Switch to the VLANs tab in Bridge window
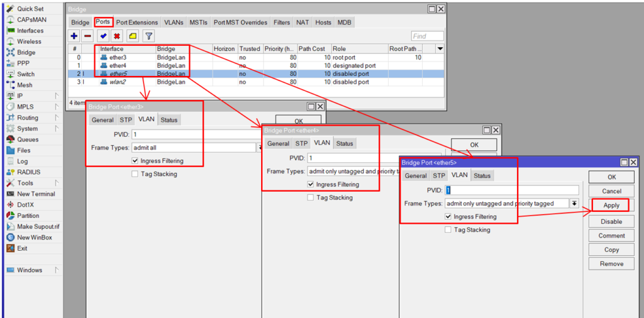The height and width of the screenshot is (318, 644). 174,23
